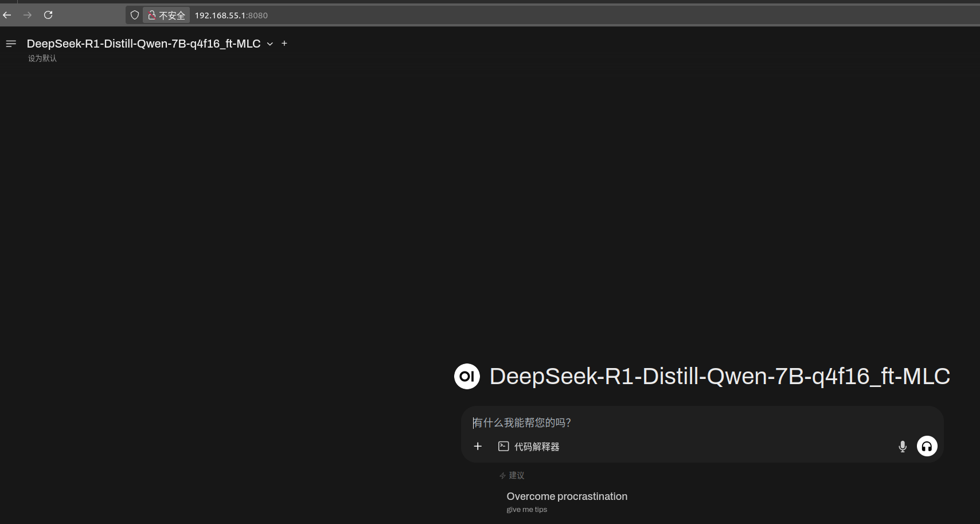Toggle the sidebar with the hamburger icon
The image size is (980, 524).
[11, 44]
